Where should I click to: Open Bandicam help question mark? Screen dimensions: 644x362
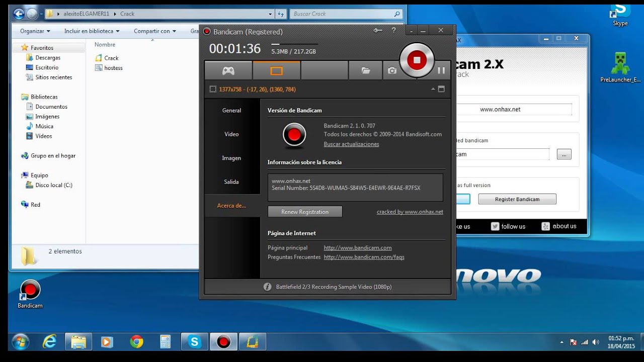click(393, 31)
